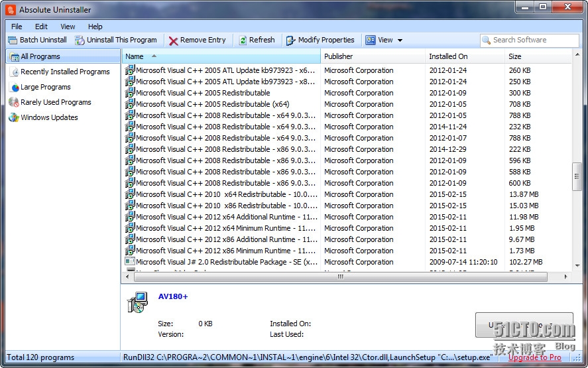This screenshot has height=368, width=588.
Task: Click the Recently Installed Programs icon
Action: 15,72
